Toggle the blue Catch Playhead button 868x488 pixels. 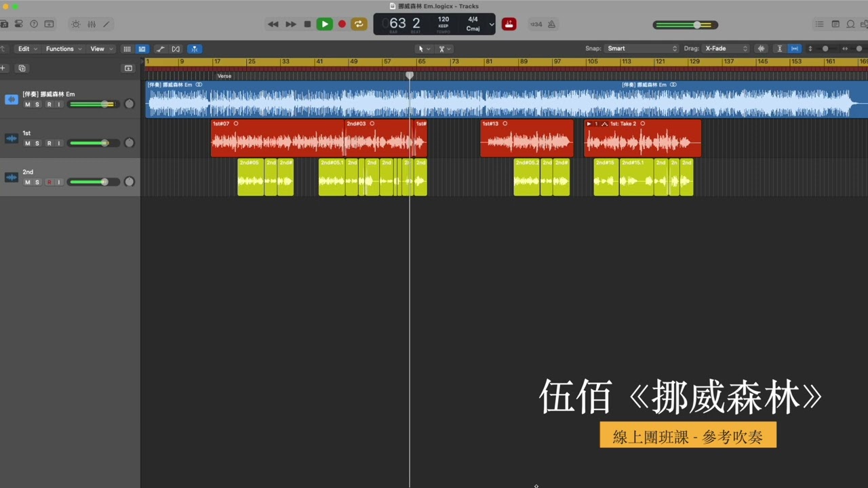[194, 49]
